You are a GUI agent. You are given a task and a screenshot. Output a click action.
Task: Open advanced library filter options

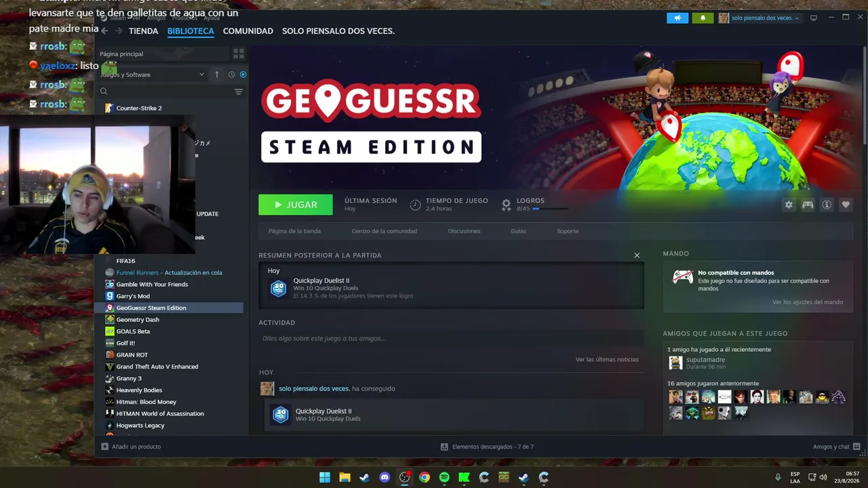[x=239, y=91]
